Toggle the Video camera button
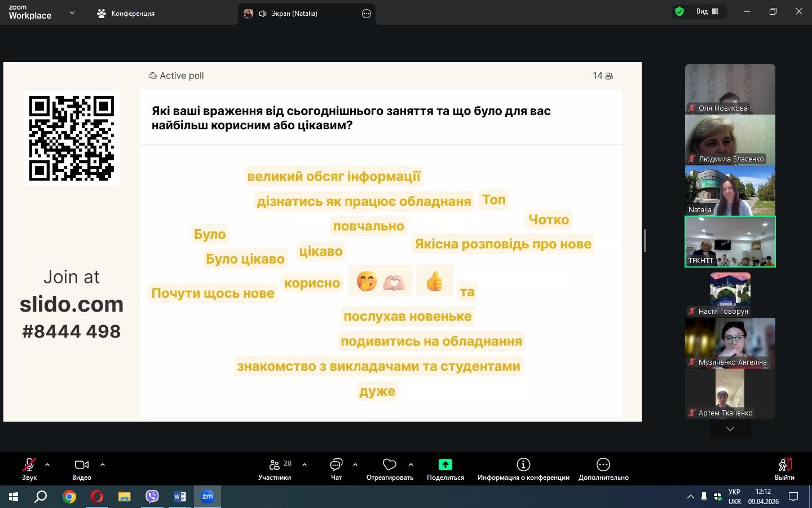This screenshot has height=508, width=812. point(82,465)
